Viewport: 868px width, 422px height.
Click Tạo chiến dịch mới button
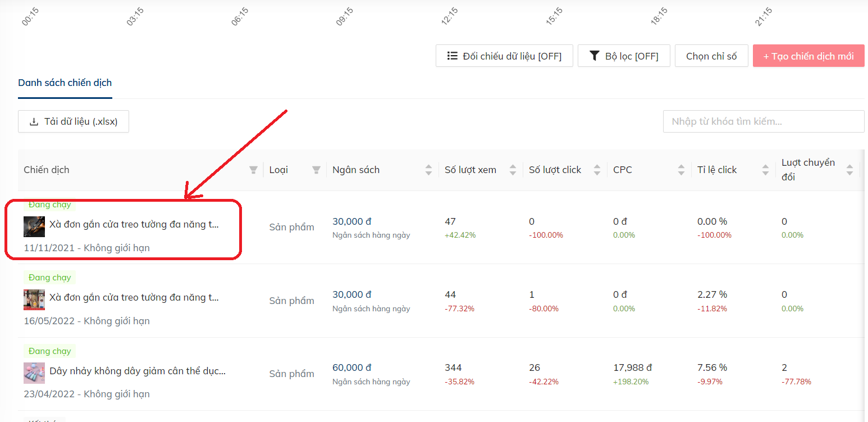pos(808,56)
